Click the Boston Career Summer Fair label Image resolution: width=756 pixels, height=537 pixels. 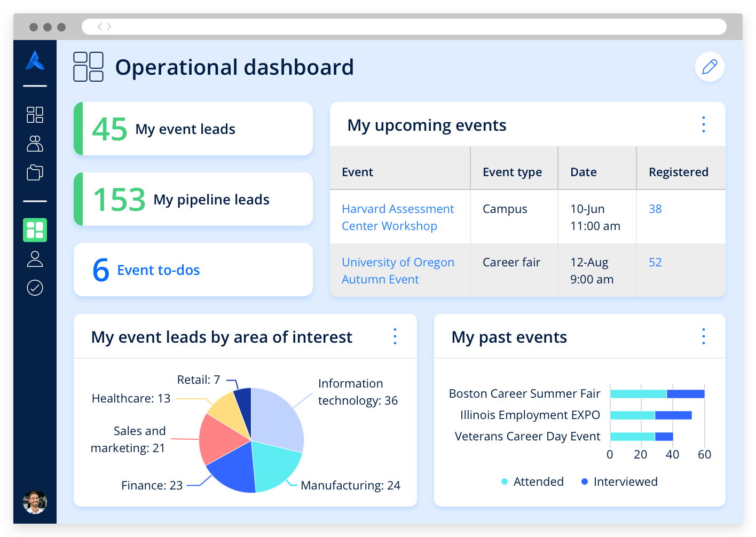[x=524, y=393]
